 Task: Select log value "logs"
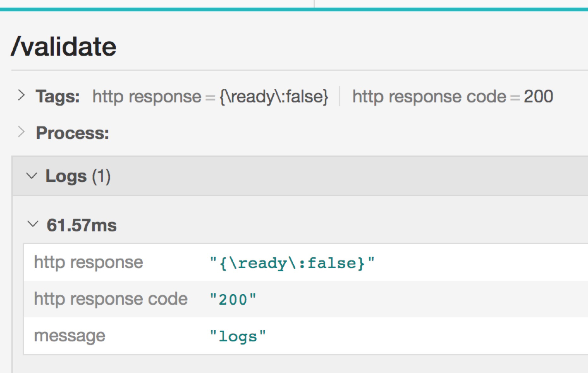point(238,336)
